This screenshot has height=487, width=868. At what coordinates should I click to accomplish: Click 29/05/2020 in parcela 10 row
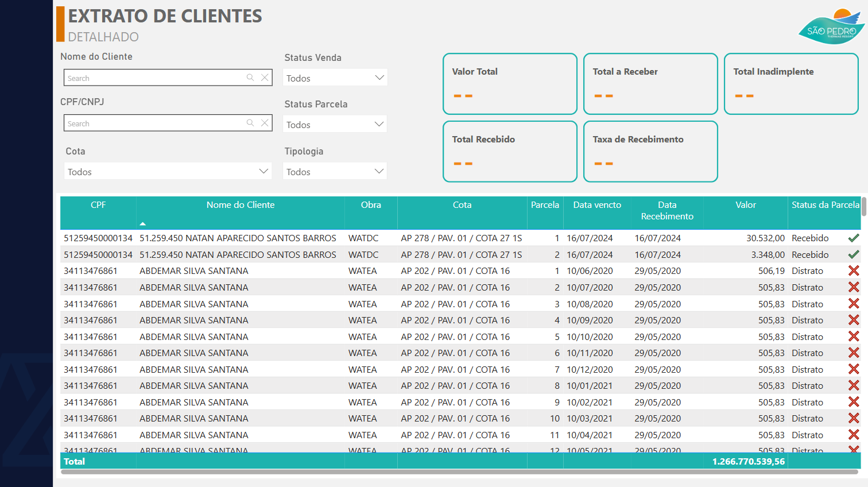(x=658, y=418)
